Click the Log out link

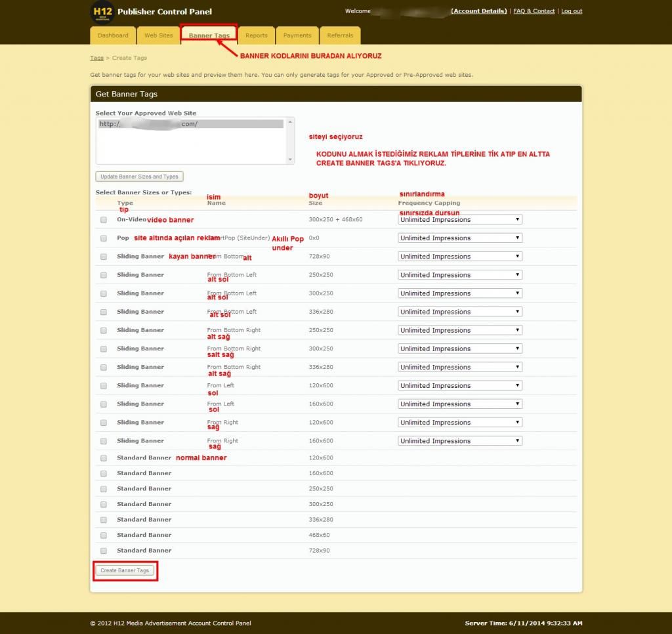(572, 11)
